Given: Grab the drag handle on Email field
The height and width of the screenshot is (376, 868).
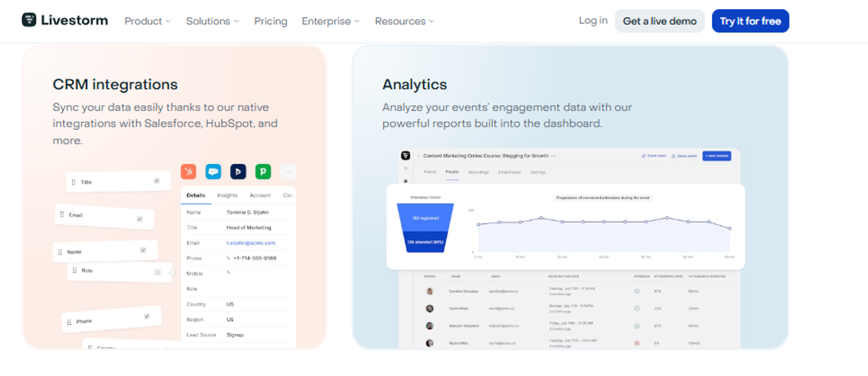Looking at the screenshot, I should point(62,214).
